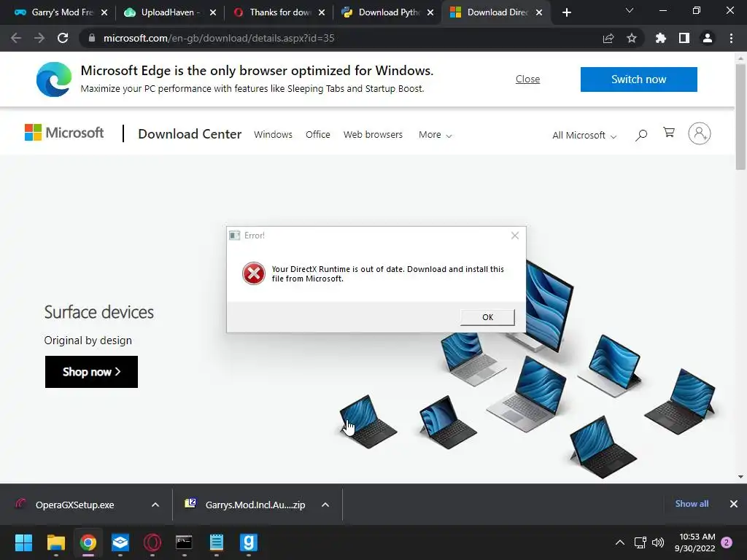Click the volume speaker tray icon

pos(658,542)
